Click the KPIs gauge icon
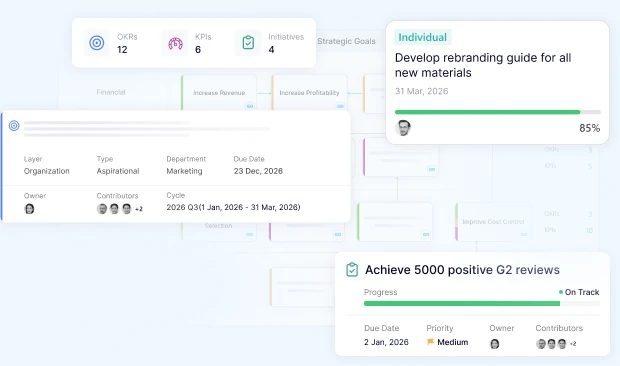This screenshot has height=366, width=620. (175, 43)
